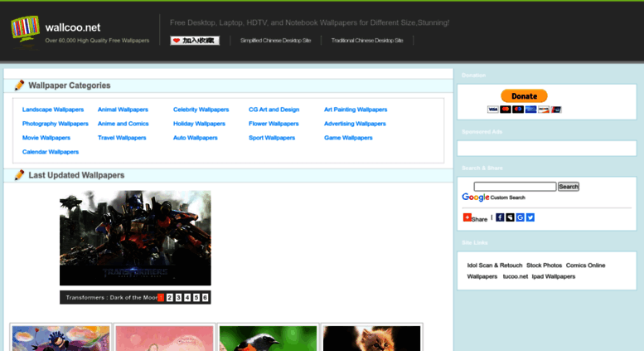
Task: Open Holiday Wallpapers category
Action: 199,124
